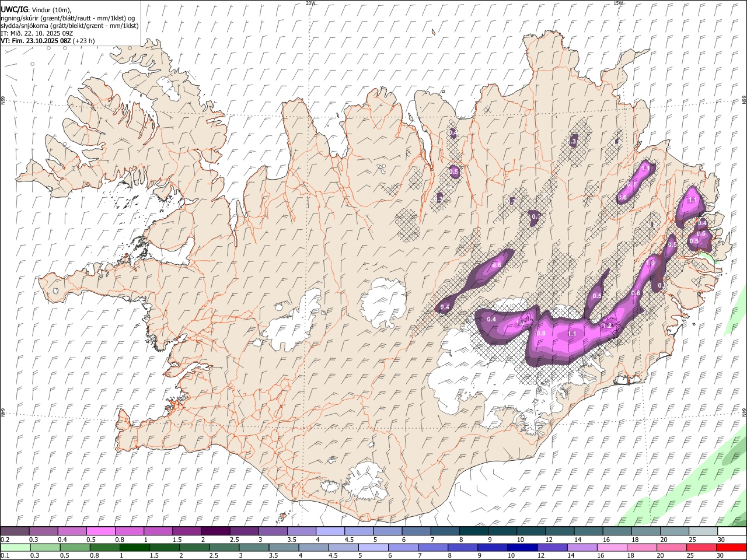This screenshot has width=747, height=560.
Task: Click the "IT: Mið. 22. 10. 2025 09Z" line
Action: click(x=37, y=33)
